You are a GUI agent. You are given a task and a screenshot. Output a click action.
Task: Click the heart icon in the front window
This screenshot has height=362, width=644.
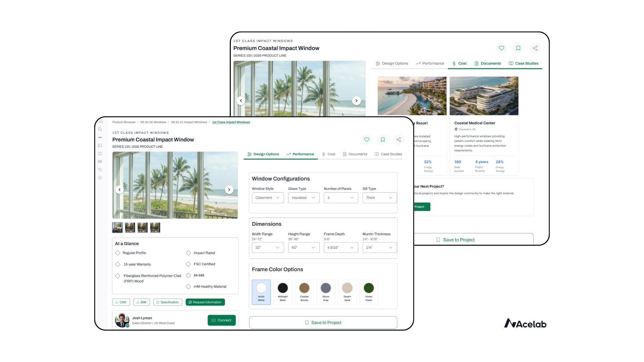367,140
